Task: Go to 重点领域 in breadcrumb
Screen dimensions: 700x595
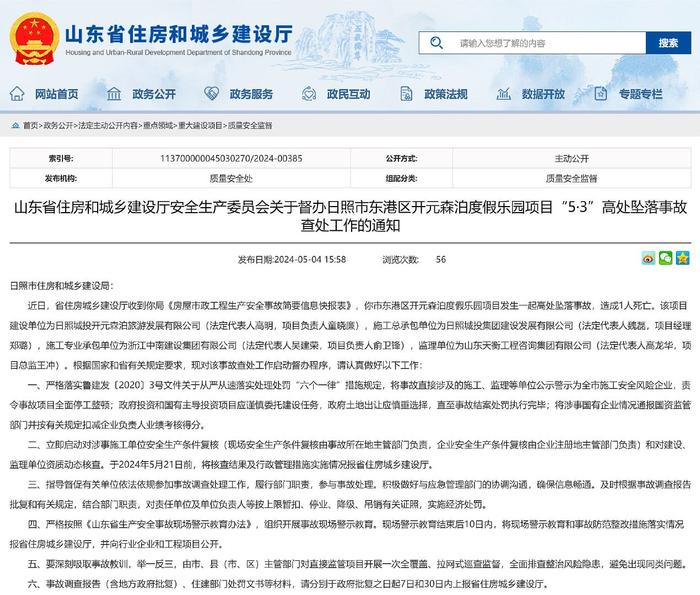Action: [158, 125]
